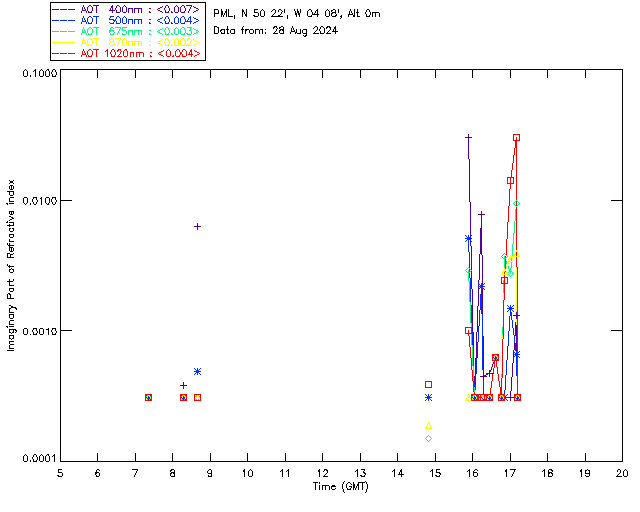Viewport: 640px width, 512px height.
Task: Click the x-axis tick label 9
Action: (x=210, y=473)
